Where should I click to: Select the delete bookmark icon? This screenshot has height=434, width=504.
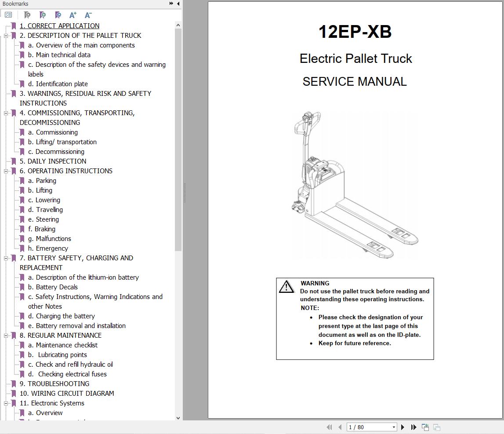(27, 15)
